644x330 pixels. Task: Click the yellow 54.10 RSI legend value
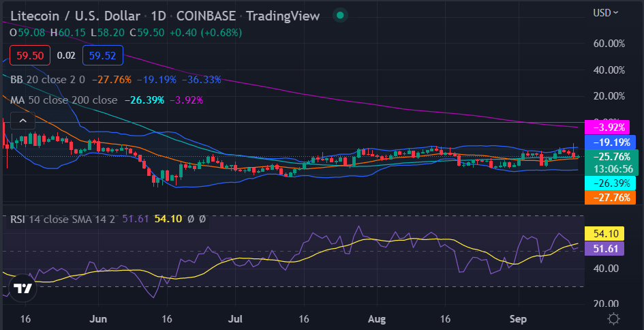pyautogui.click(x=168, y=219)
